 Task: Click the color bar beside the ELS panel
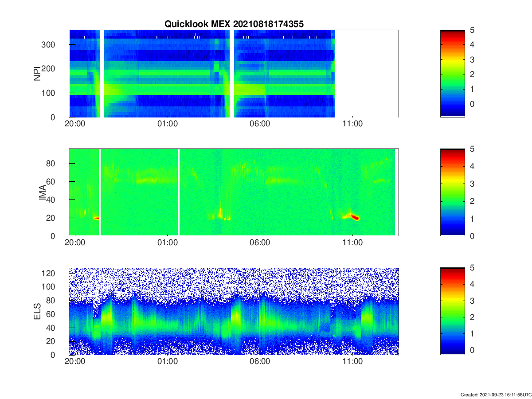[452, 311]
